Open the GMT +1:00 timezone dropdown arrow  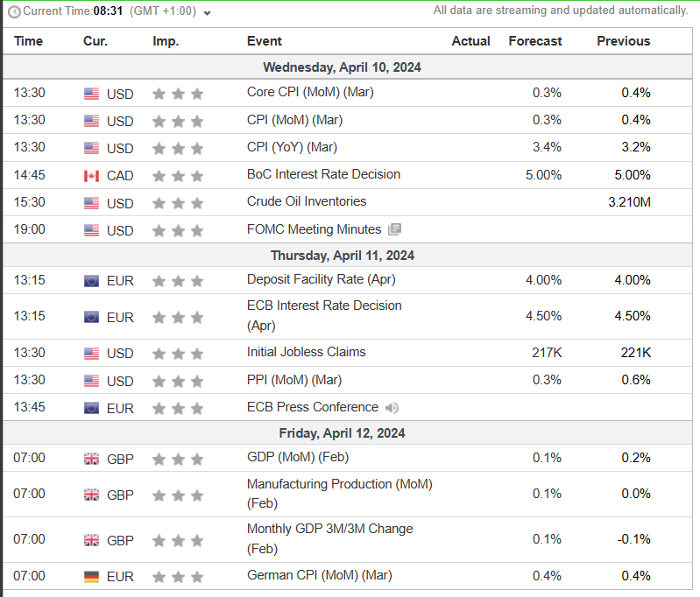pyautogui.click(x=207, y=12)
